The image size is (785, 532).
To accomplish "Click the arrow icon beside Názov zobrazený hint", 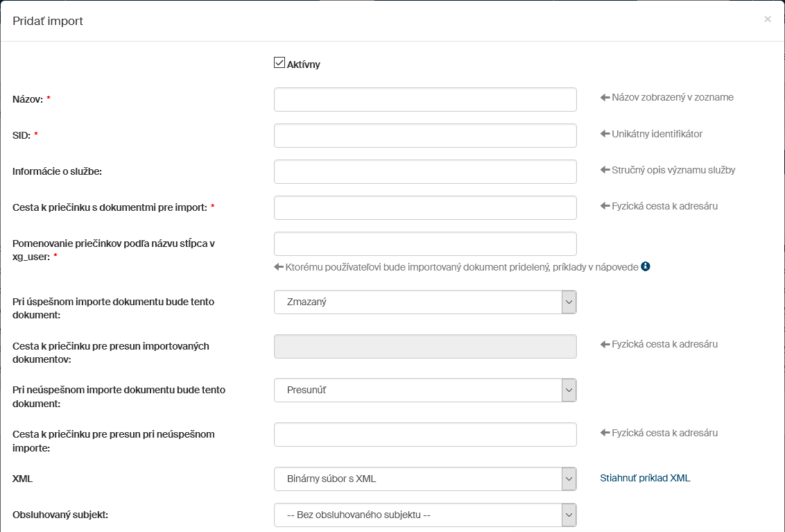I will click(604, 98).
